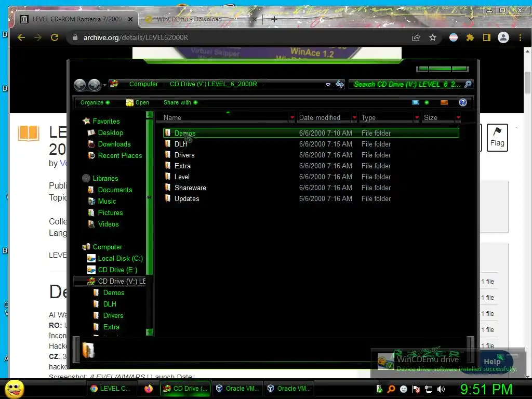
Task: Click browser back arrow
Action: (21, 37)
